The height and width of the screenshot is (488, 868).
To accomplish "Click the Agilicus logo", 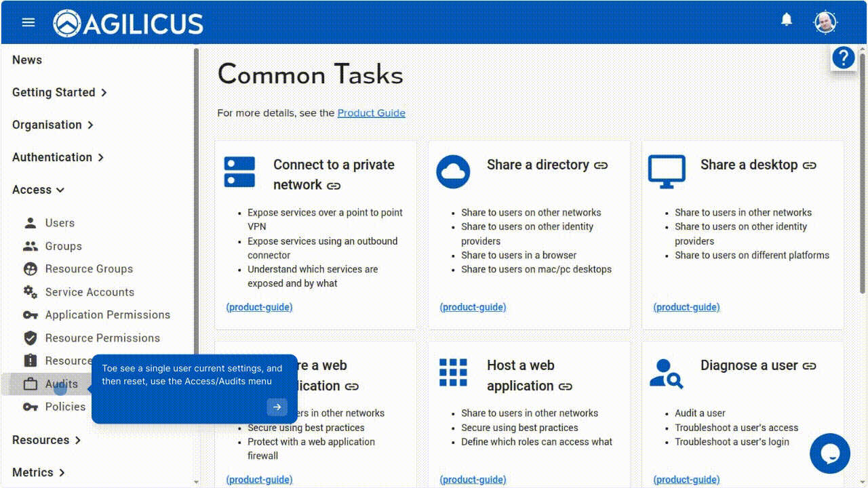I will click(x=128, y=24).
